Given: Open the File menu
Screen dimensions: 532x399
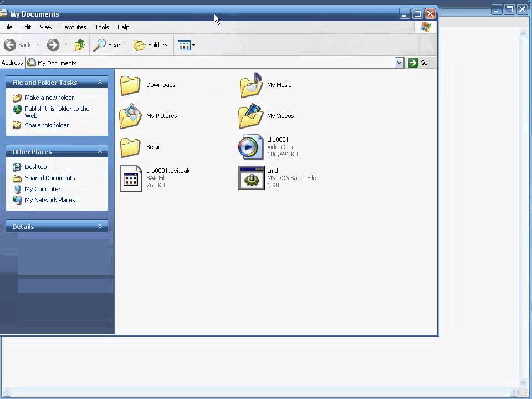Looking at the screenshot, I should pos(8,27).
